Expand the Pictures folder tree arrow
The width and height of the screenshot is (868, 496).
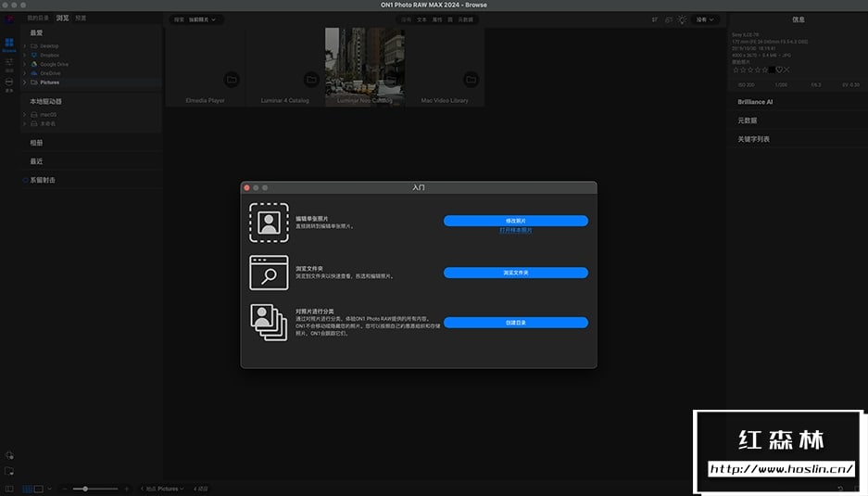(x=25, y=83)
